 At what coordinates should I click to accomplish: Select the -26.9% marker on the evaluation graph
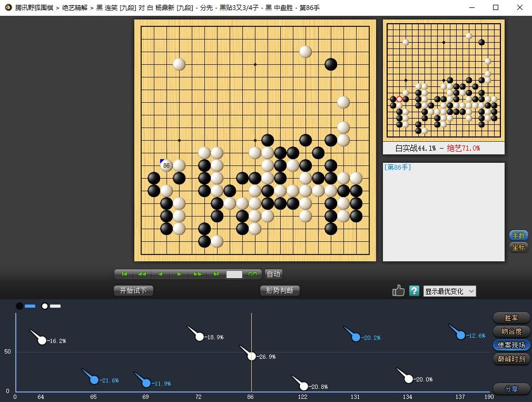[251, 356]
